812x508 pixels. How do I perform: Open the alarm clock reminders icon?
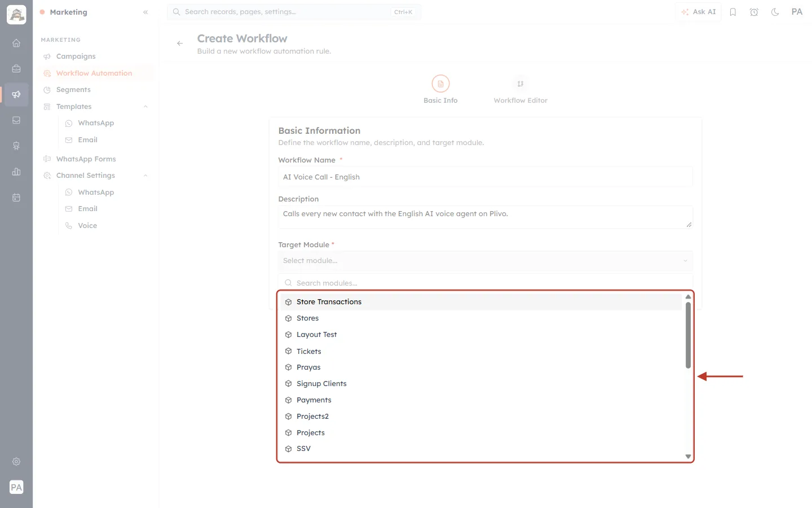point(754,12)
